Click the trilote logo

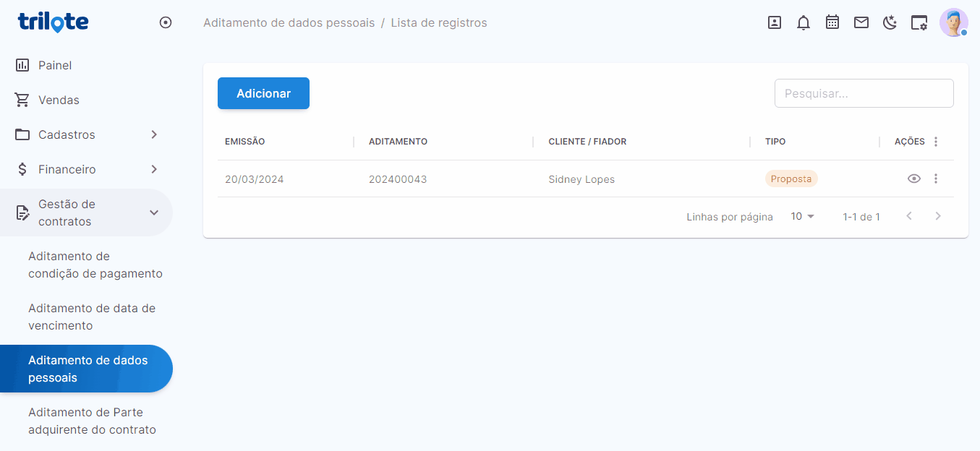point(53,22)
